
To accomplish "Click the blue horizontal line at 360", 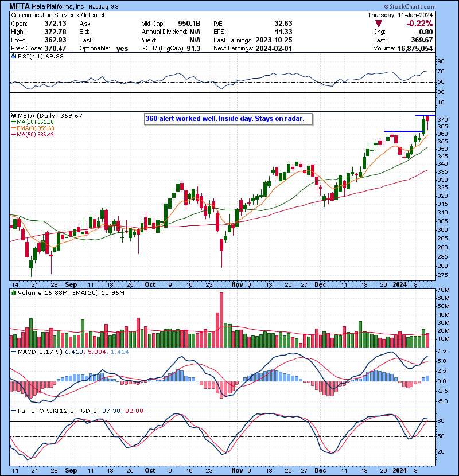I will 403,131.
